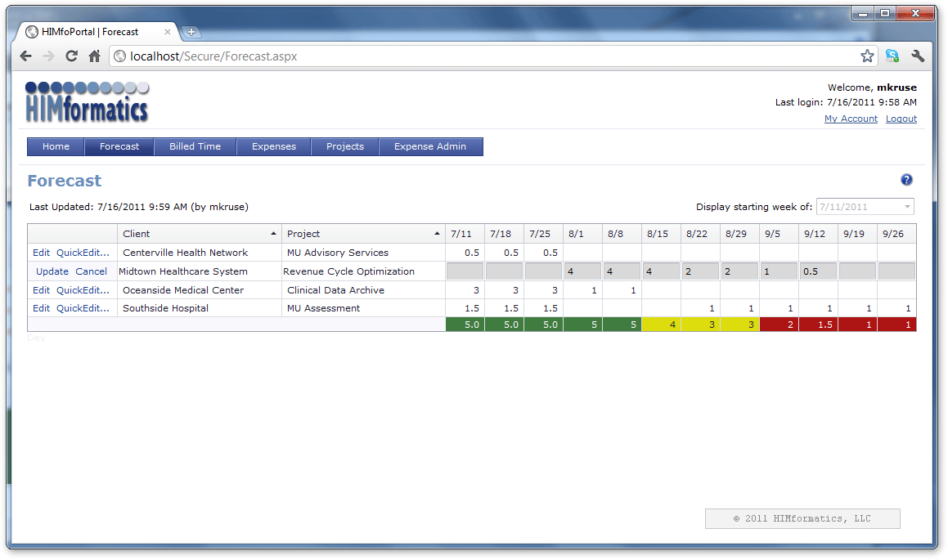Sort the table by Client column
Image resolution: width=948 pixels, height=560 pixels.
point(199,234)
